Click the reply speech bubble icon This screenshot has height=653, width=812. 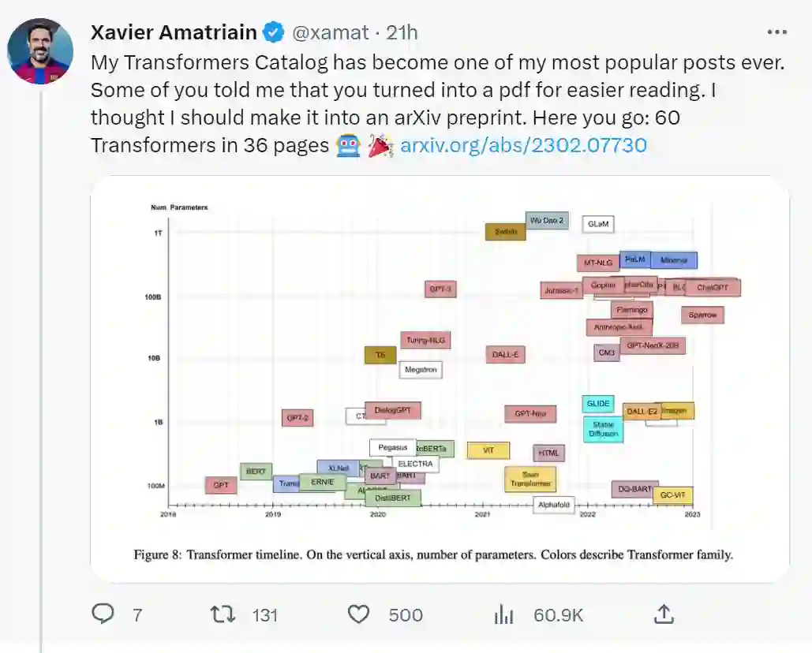(103, 614)
